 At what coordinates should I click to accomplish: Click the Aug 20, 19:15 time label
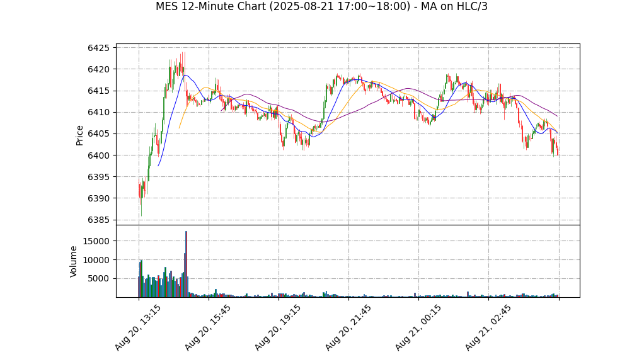tap(278, 327)
